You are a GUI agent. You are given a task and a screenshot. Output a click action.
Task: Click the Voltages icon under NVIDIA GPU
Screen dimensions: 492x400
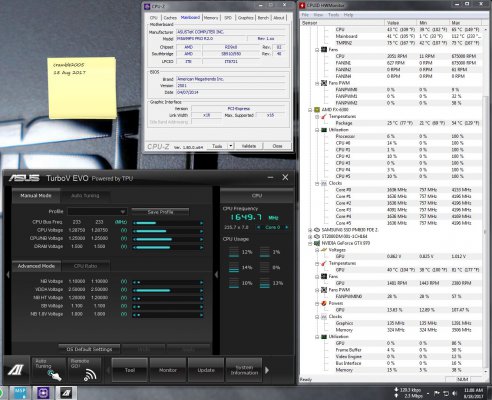323,250
